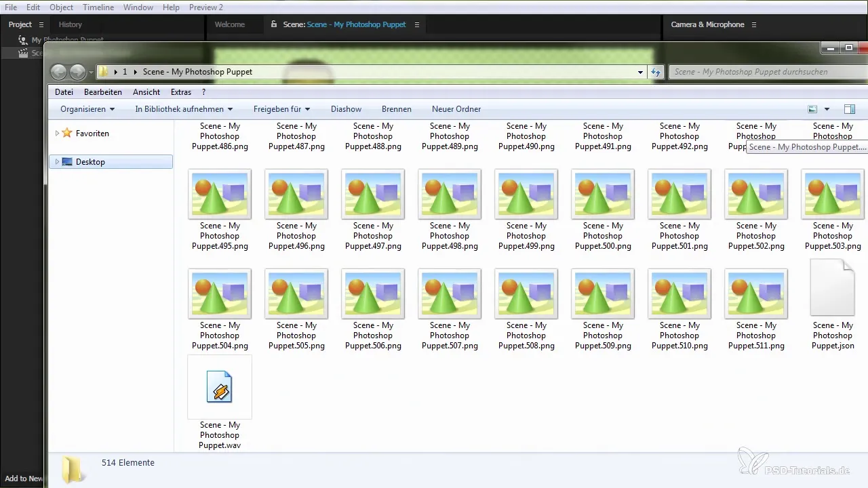The height and width of the screenshot is (488, 868).
Task: Select thumbnail of Puppet.506.png
Action: pyautogui.click(x=373, y=293)
